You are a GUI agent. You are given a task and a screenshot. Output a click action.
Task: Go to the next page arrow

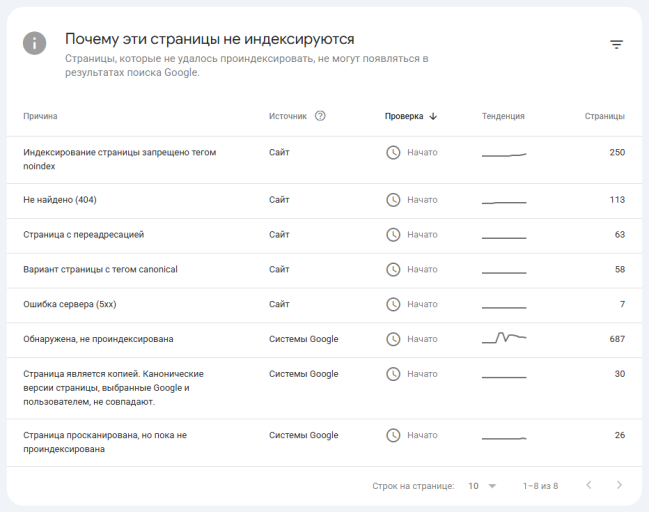(619, 485)
